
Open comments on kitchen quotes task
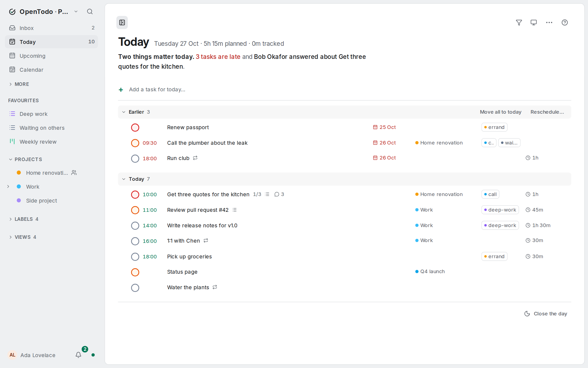point(279,194)
